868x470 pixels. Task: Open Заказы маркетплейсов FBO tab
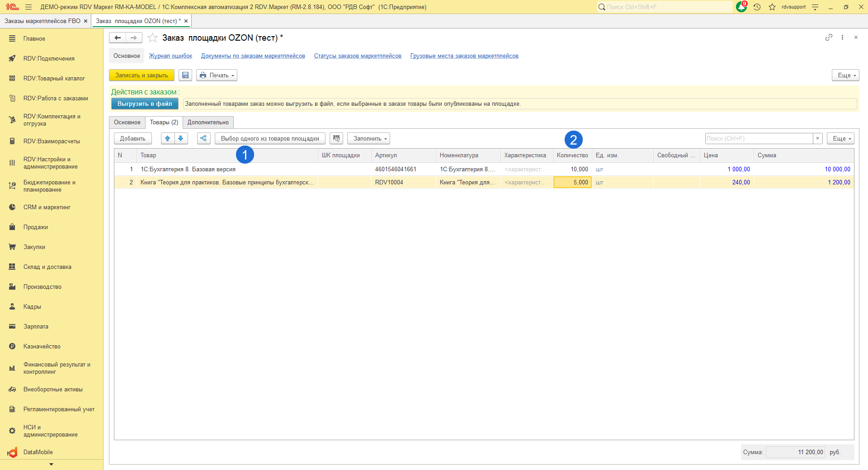pyautogui.click(x=42, y=21)
